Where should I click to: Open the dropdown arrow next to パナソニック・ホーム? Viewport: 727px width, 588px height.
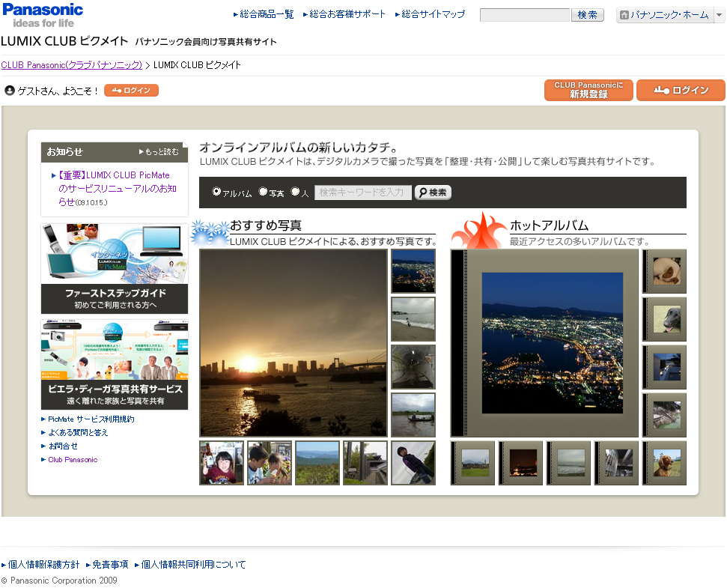pyautogui.click(x=718, y=14)
